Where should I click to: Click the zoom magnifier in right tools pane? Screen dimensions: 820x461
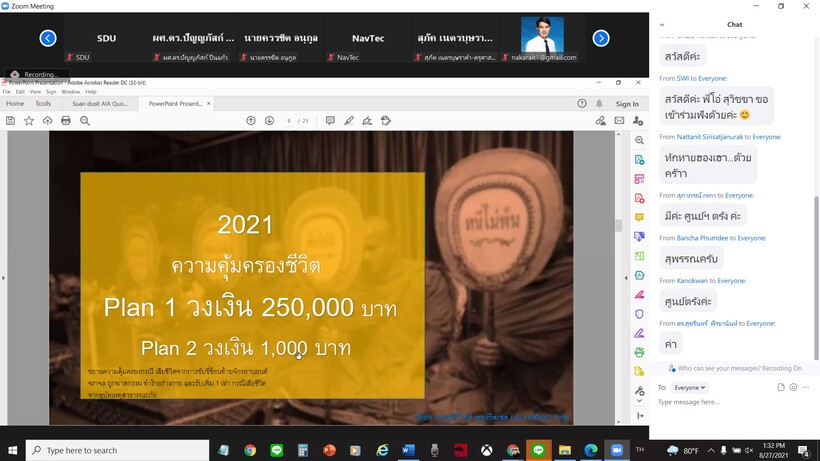(639, 140)
